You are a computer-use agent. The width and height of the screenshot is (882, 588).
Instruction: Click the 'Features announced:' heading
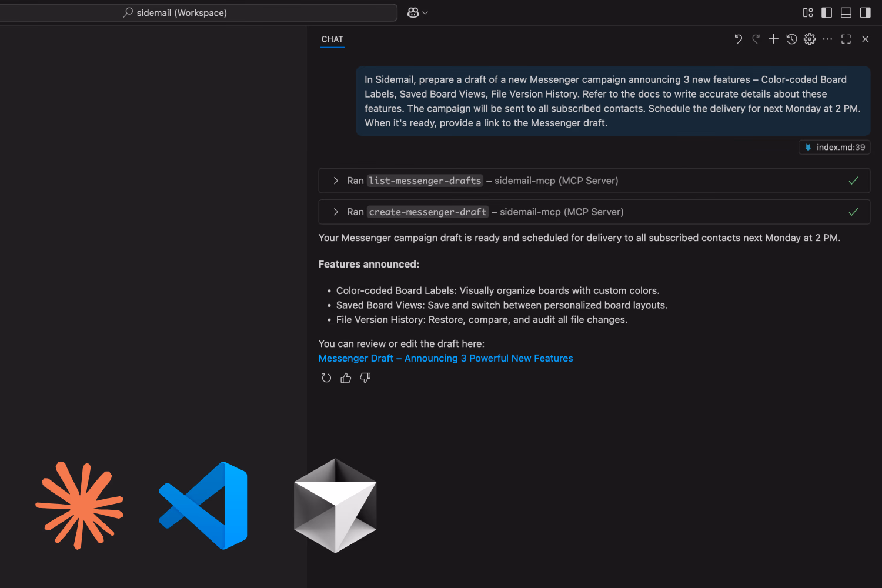[369, 264]
